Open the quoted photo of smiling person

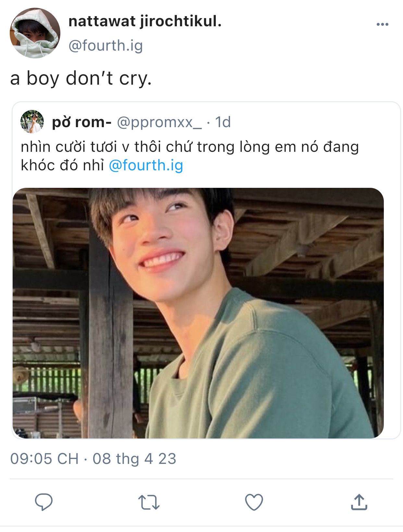tap(198, 313)
